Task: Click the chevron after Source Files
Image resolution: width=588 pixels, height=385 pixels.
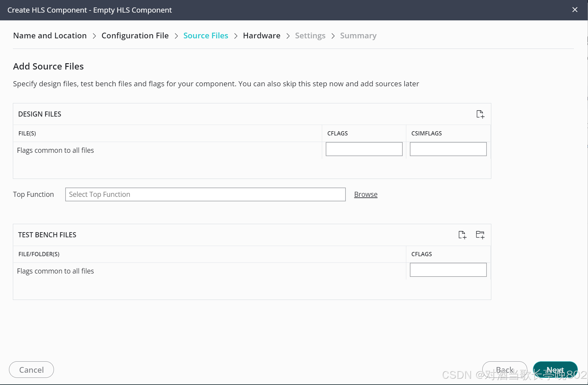Action: pyautogui.click(x=236, y=36)
